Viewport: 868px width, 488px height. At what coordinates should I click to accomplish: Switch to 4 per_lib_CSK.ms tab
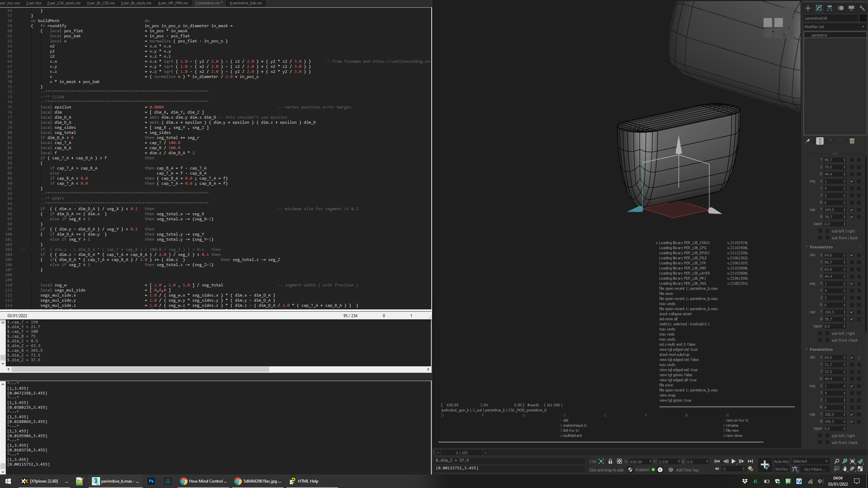(x=101, y=3)
